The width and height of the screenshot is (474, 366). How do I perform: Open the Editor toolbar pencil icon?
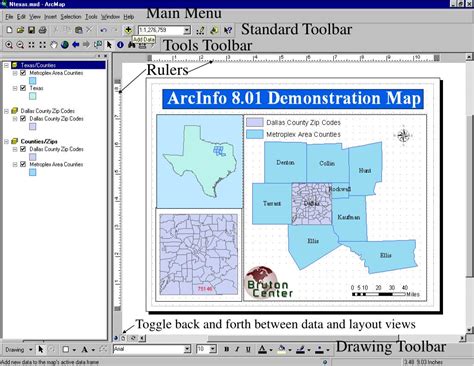[200, 30]
